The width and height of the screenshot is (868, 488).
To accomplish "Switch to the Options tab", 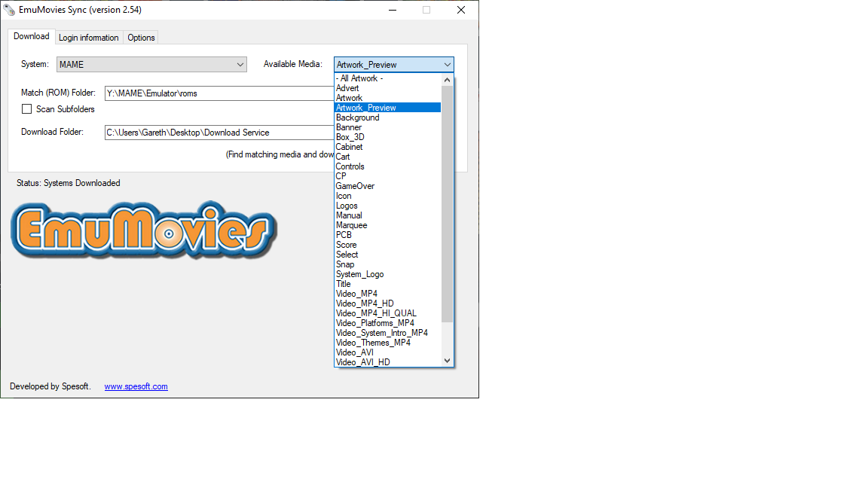I will pyautogui.click(x=141, y=38).
